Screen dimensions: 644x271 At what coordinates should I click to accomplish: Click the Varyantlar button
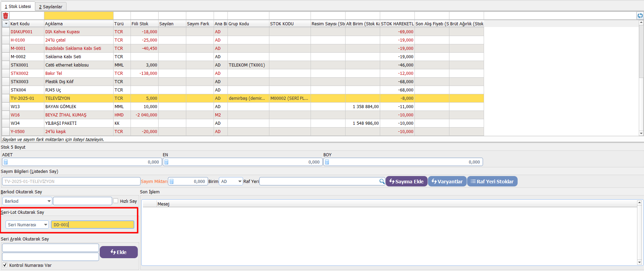tap(447, 181)
